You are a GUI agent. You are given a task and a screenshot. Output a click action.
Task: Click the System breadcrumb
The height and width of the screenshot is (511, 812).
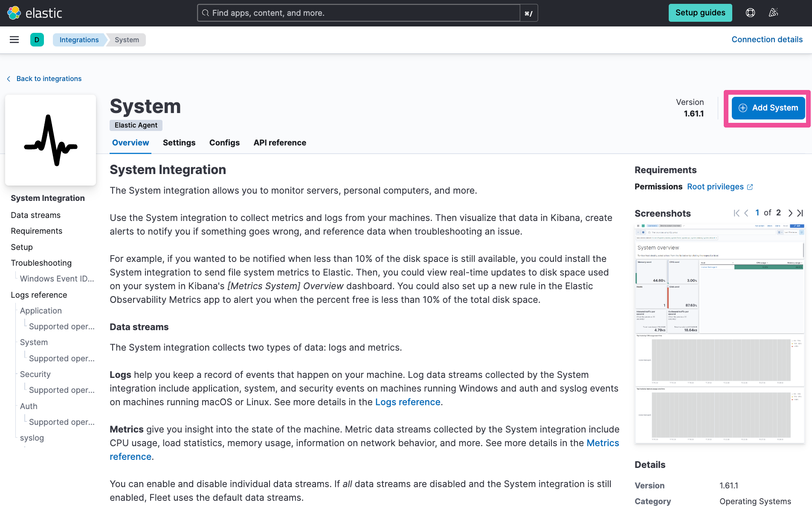pos(127,40)
